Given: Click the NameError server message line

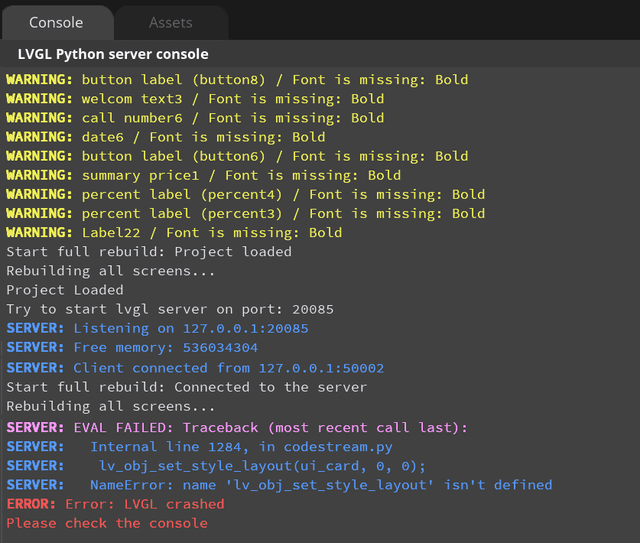Looking at the screenshot, I should coord(279,484).
